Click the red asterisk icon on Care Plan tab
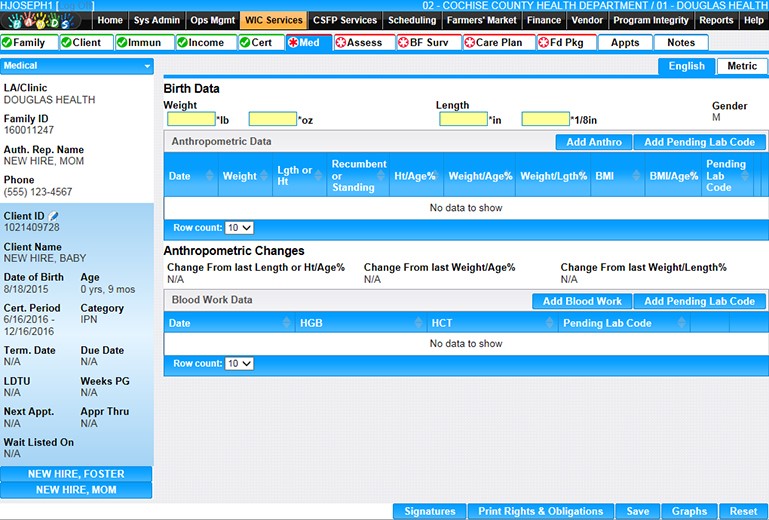Image resolution: width=769 pixels, height=520 pixels. tap(469, 43)
